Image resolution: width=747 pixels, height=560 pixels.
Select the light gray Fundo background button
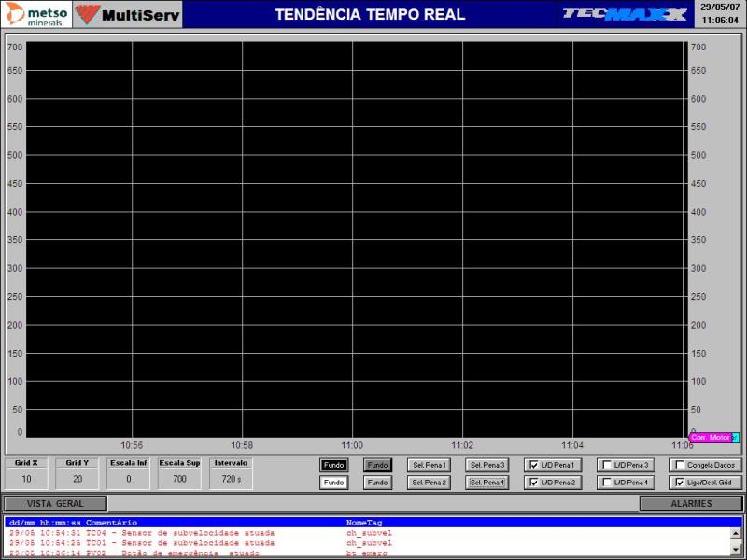tap(377, 483)
